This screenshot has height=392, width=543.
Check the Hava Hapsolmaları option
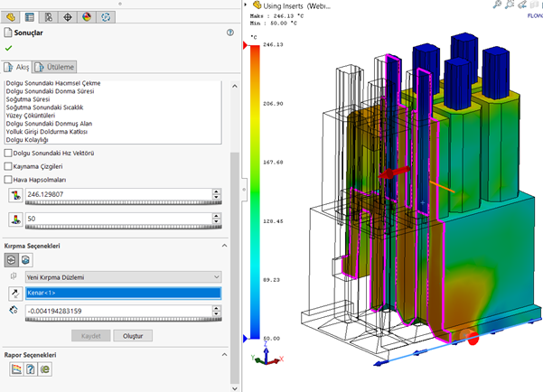point(9,180)
